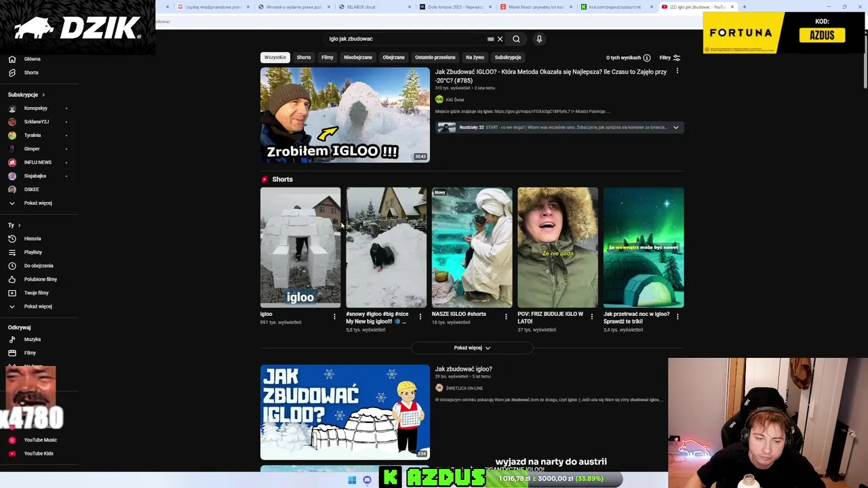
Task: Select the Subskrypcje filter chip
Action: click(508, 58)
